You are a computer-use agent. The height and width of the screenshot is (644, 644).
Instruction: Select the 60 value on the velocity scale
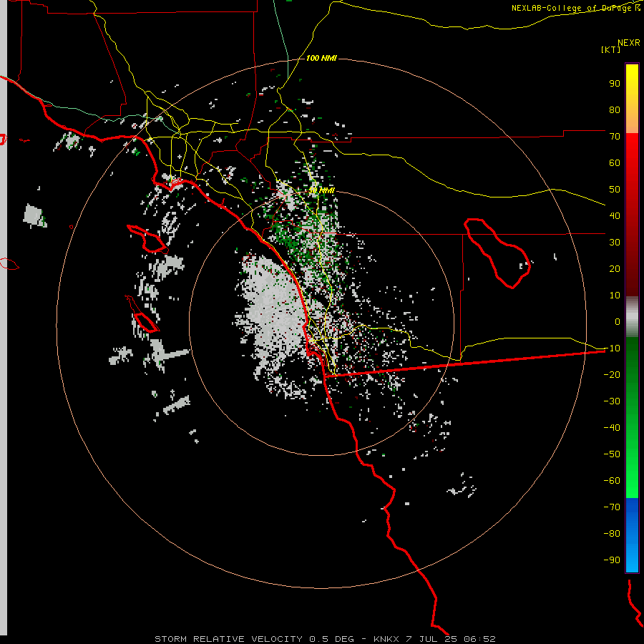point(615,162)
